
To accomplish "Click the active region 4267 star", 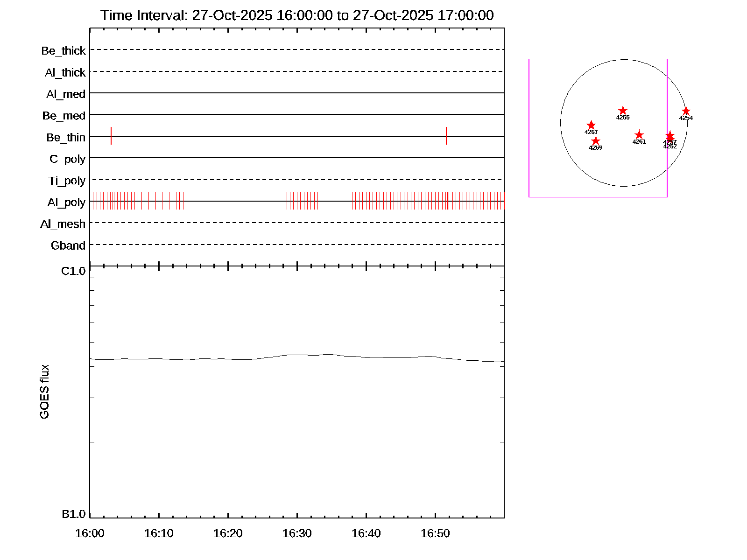I will (x=591, y=125).
